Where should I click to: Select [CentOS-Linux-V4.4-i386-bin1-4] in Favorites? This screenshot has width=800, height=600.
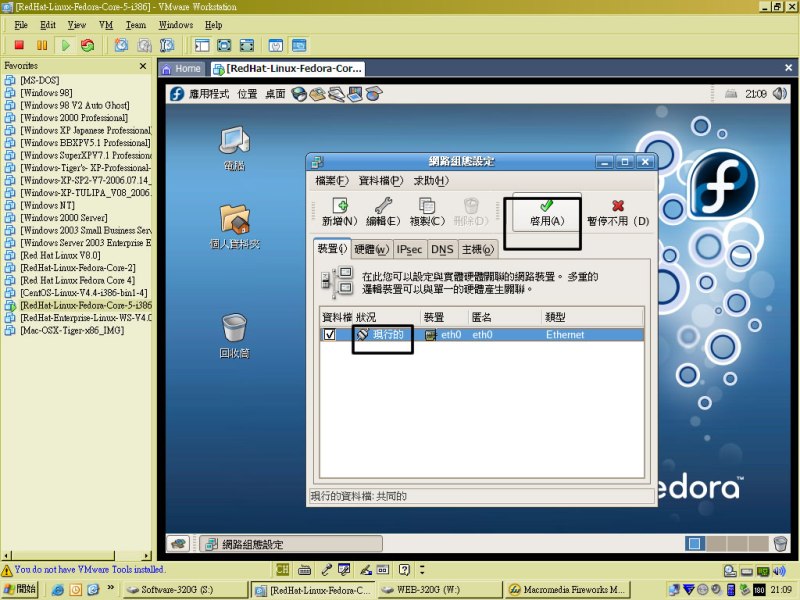click(84, 293)
